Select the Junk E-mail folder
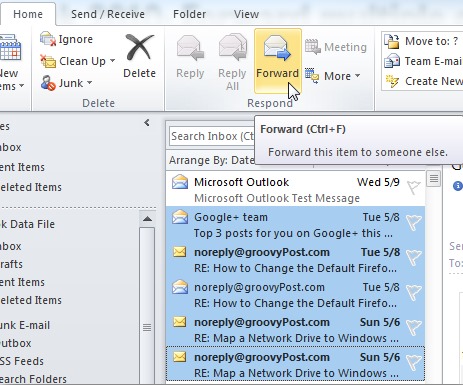 25,325
